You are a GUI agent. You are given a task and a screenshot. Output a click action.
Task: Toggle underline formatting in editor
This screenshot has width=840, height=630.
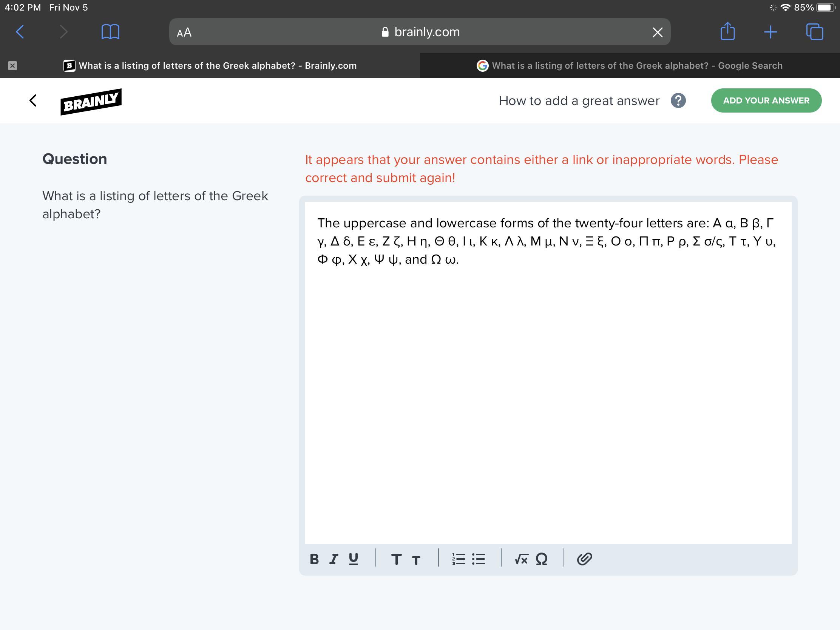pos(353,559)
